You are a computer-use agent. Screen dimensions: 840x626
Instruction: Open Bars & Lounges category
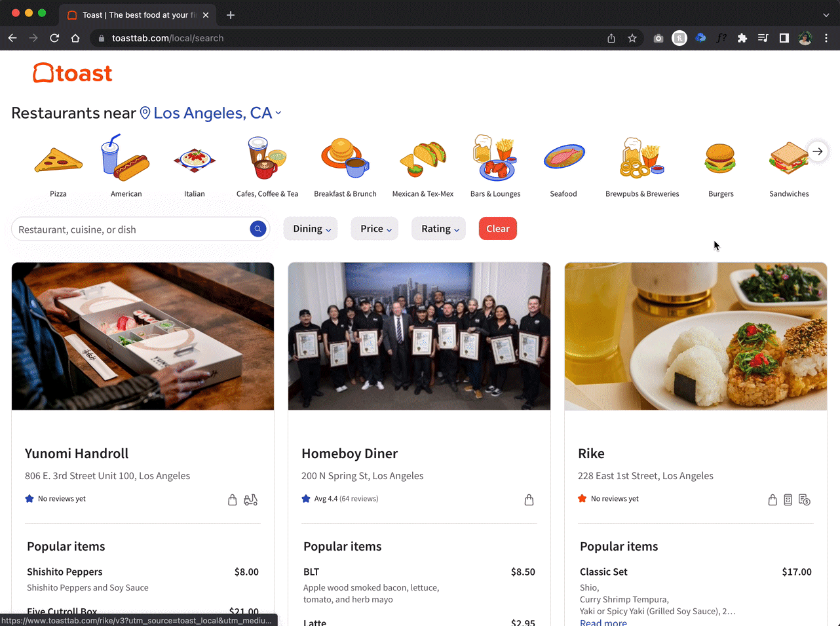[x=495, y=158]
